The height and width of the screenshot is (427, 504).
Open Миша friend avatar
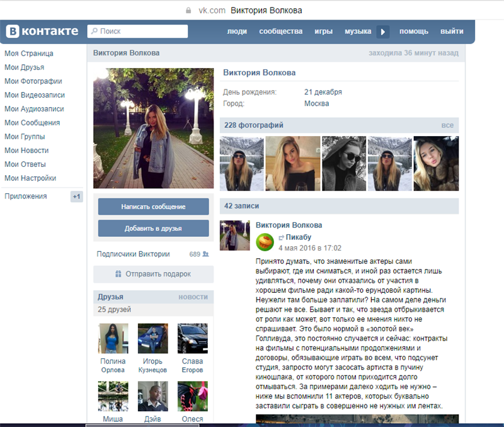pos(113,396)
